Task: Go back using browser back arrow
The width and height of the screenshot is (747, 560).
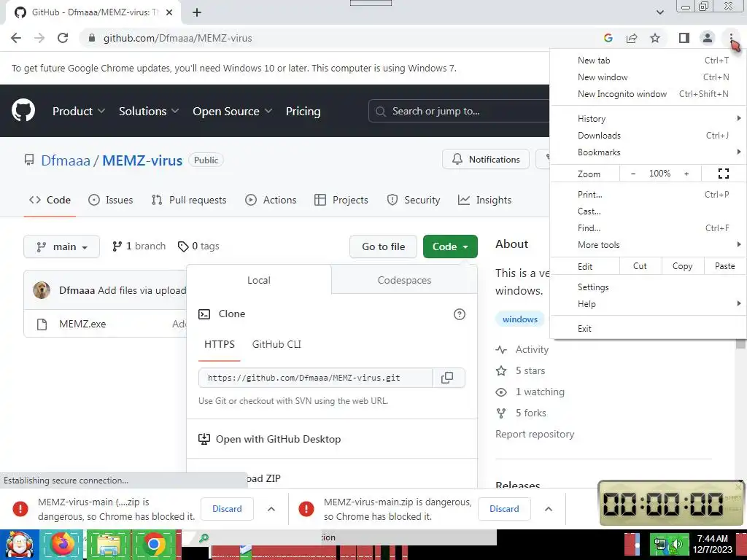Action: click(x=16, y=38)
